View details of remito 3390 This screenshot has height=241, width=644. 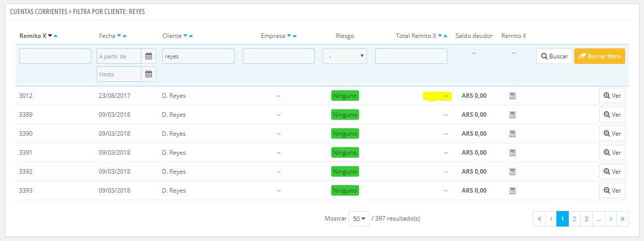tap(612, 134)
